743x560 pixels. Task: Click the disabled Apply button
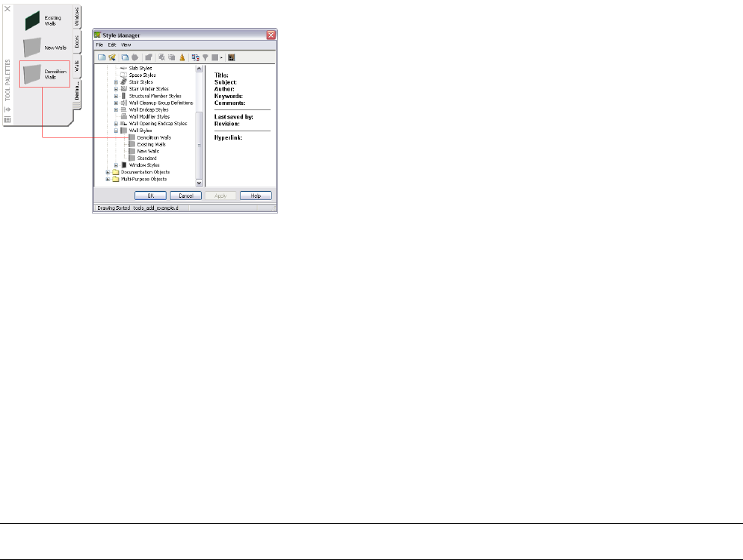[x=220, y=195]
